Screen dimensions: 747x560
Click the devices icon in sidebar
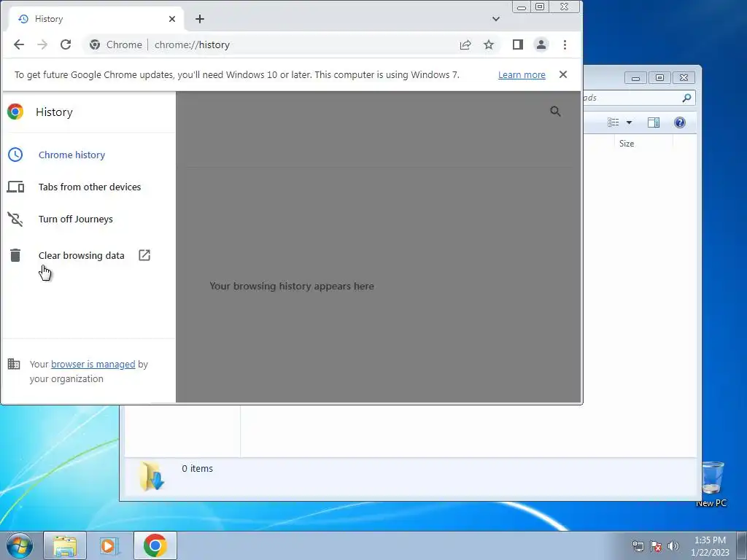pos(15,187)
